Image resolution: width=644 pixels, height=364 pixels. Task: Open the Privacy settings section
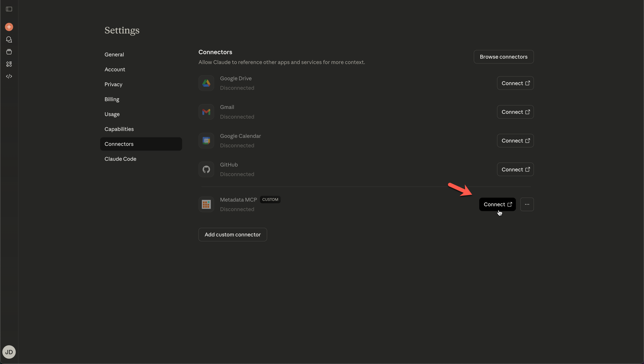[x=113, y=84]
